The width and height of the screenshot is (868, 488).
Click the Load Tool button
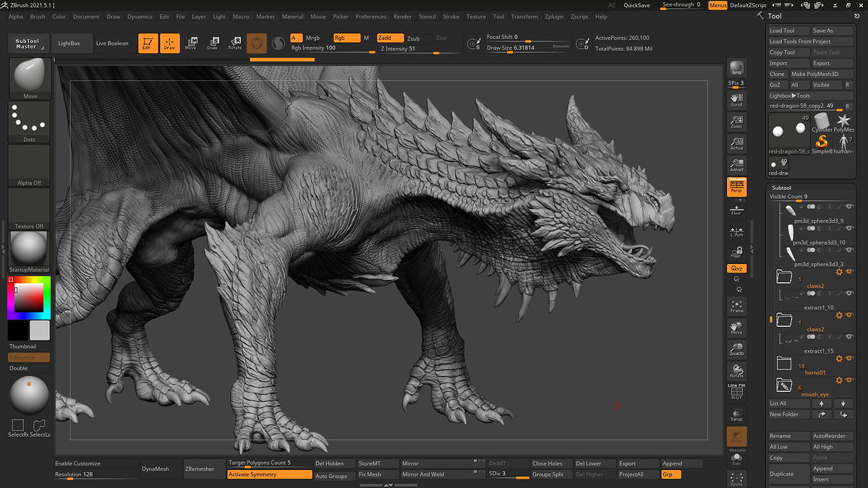click(x=788, y=30)
